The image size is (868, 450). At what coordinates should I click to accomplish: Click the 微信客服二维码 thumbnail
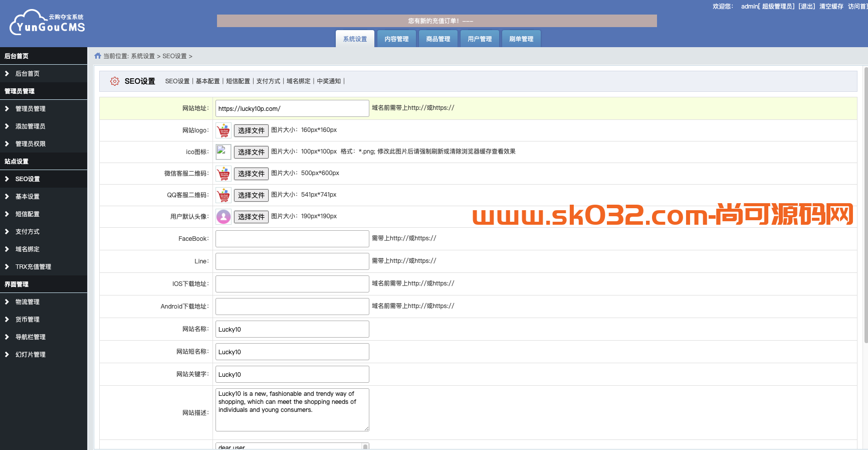224,174
